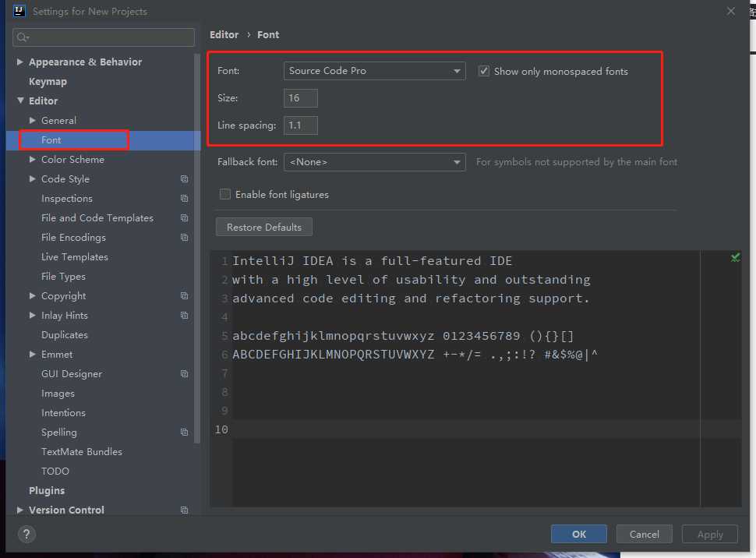The image size is (756, 558).
Task: Expand the Inlay Hints node
Action: point(32,316)
